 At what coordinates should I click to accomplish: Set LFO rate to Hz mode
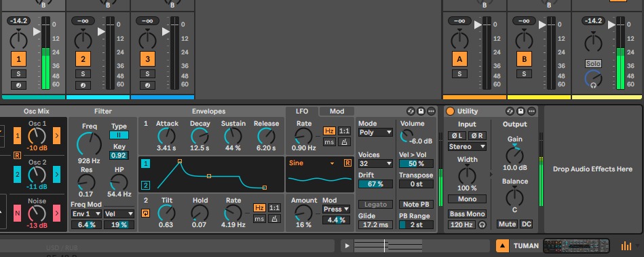(329, 131)
